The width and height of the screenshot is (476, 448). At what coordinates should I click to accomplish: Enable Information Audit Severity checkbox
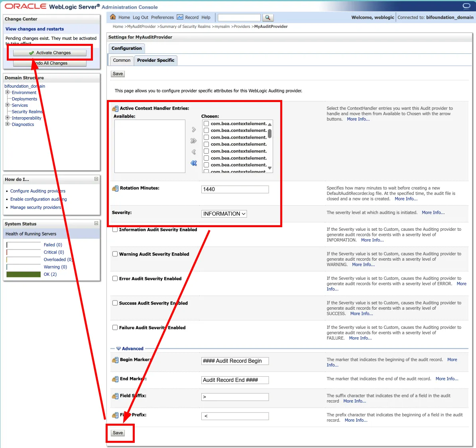[115, 230]
